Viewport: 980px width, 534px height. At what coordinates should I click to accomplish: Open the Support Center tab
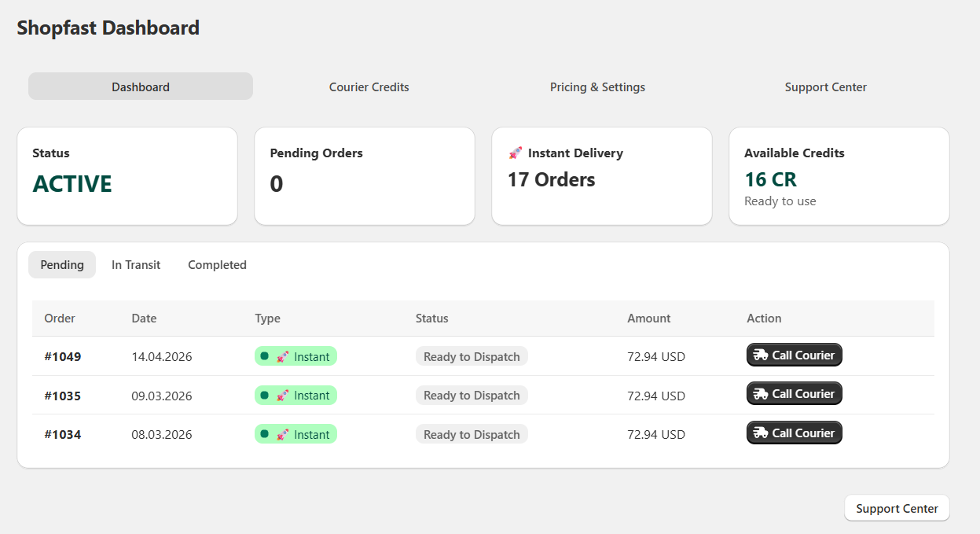point(825,87)
